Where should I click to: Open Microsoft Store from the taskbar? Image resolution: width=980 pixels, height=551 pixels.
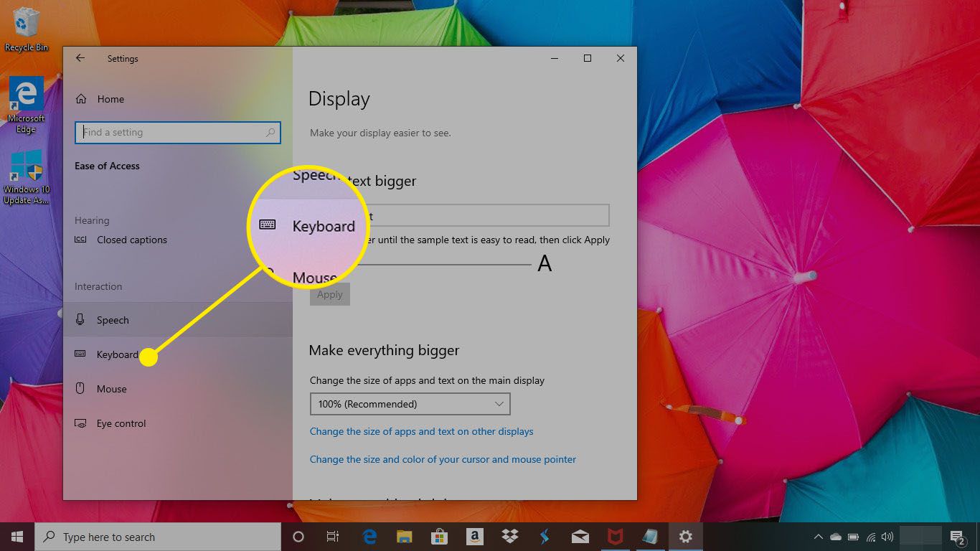(x=440, y=537)
